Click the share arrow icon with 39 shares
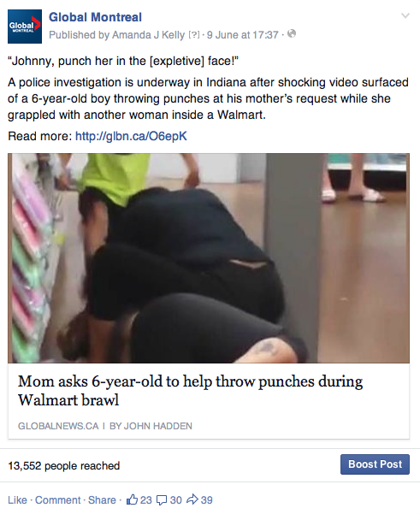 point(192,499)
